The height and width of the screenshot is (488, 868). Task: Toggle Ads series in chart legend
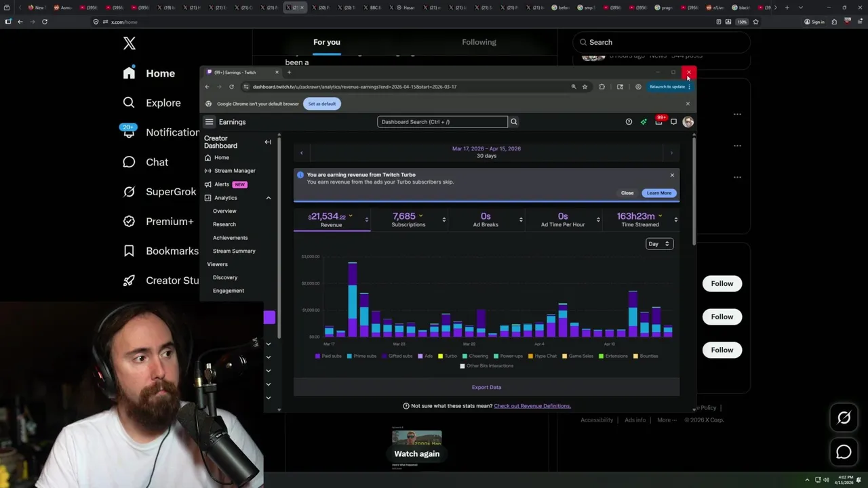pos(425,356)
